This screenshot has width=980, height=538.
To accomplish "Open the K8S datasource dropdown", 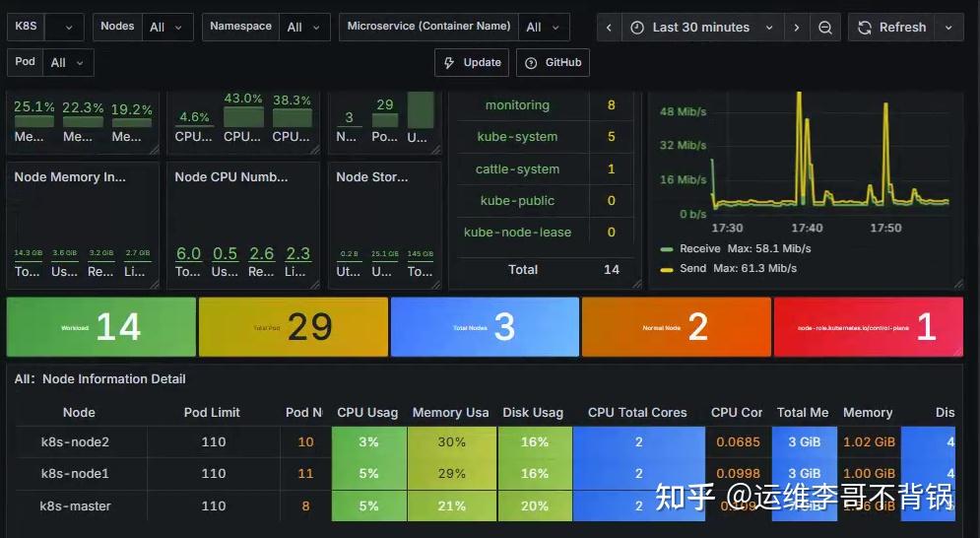I will coord(68,27).
